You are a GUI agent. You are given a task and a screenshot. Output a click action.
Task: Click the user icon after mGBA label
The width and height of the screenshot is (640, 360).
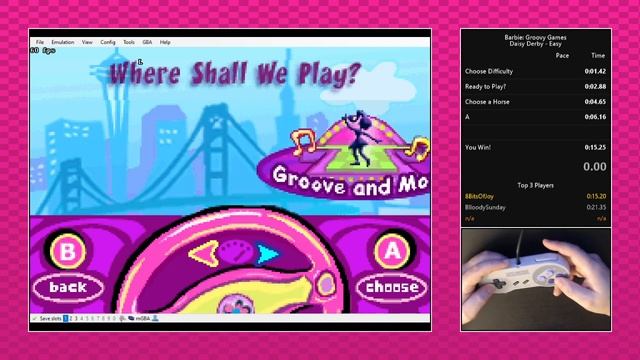(x=155, y=318)
